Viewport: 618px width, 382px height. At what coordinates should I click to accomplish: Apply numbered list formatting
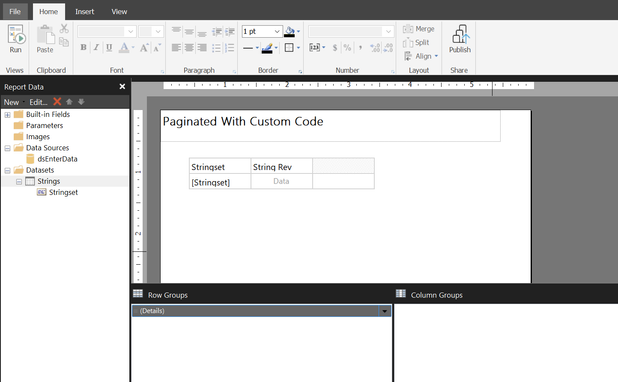[x=230, y=48]
